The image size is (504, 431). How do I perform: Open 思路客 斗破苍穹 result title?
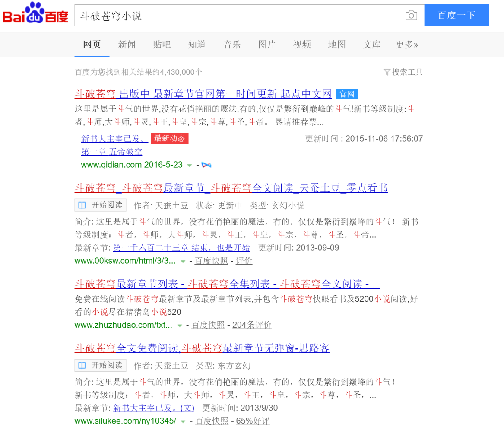pos(202,348)
